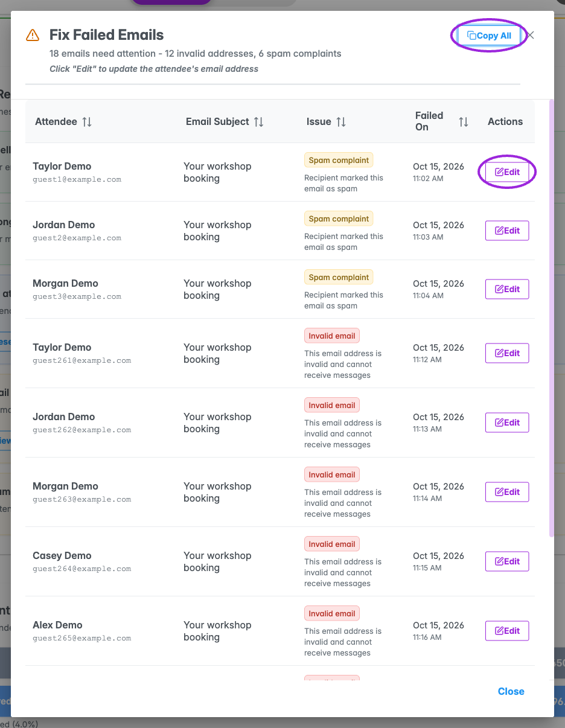Edit the email for guest2@example.com
Viewport: 565px width, 728px height.
[x=507, y=231]
